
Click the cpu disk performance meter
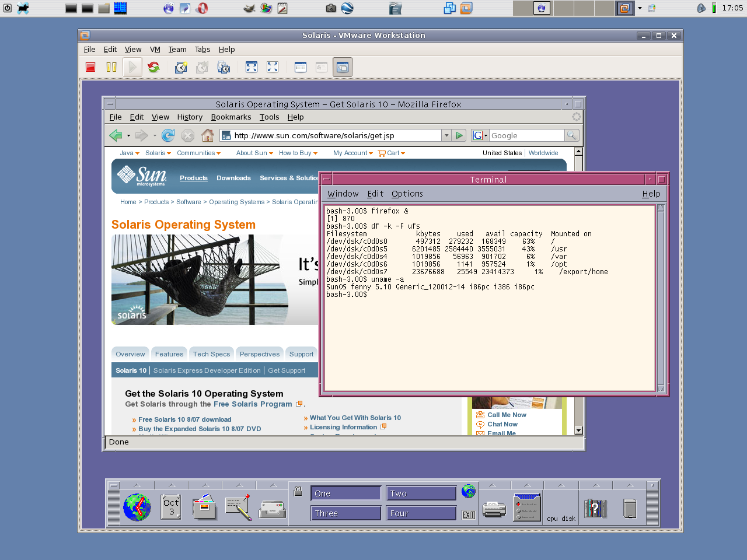(561, 508)
